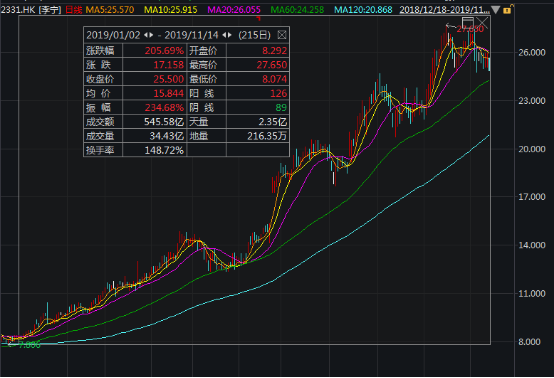
Task: Click the end date 2019/11/14 text
Action: pos(191,35)
